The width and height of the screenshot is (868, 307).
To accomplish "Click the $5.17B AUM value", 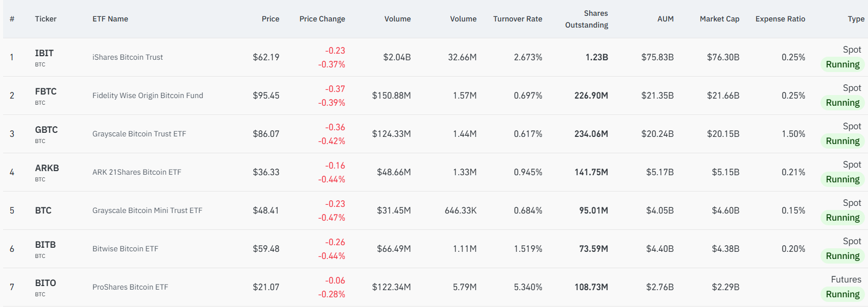I will [660, 172].
